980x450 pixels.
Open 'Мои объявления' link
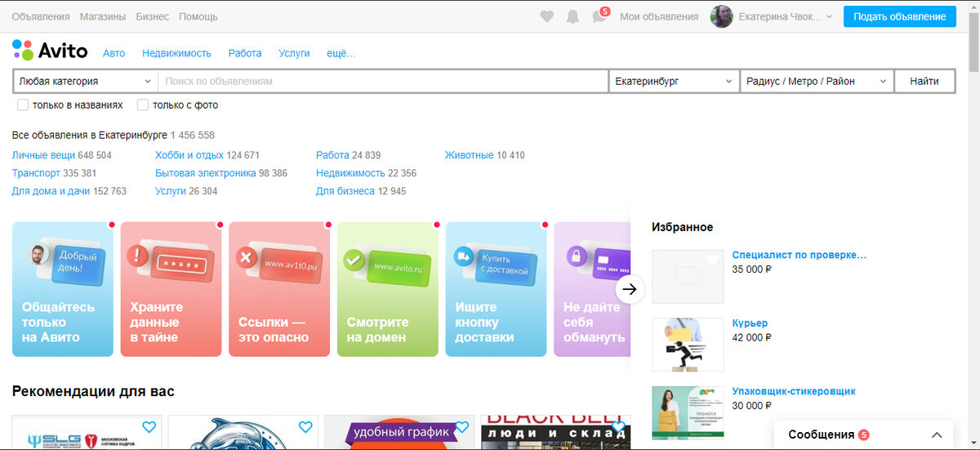point(659,16)
